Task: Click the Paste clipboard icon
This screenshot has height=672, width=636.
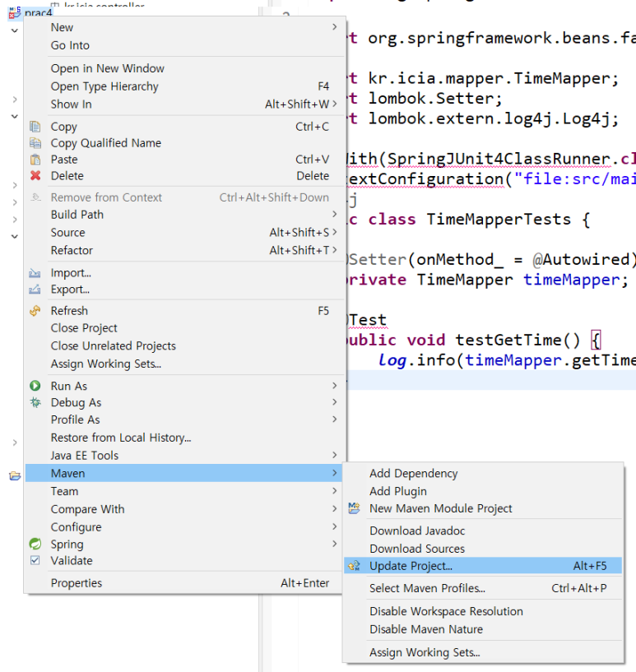Action: (35, 160)
